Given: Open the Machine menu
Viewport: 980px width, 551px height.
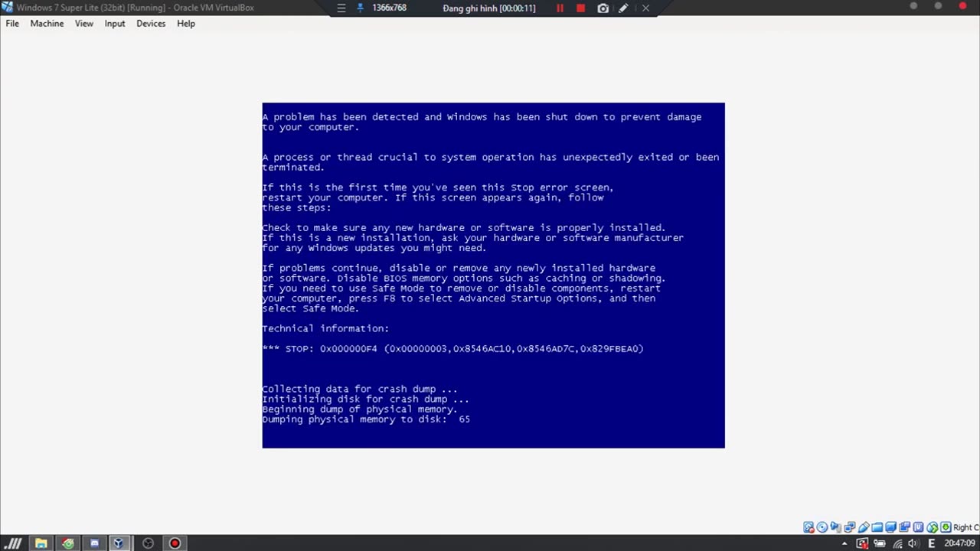Looking at the screenshot, I should (x=47, y=24).
